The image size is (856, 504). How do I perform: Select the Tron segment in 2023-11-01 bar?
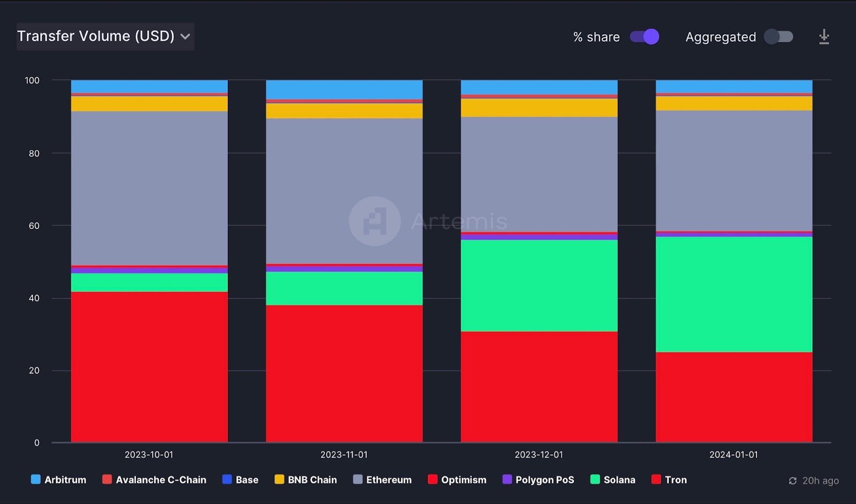[344, 374]
